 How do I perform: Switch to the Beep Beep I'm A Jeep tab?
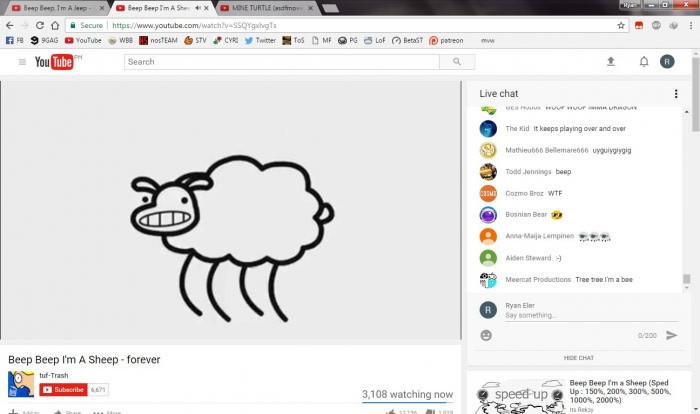coord(58,8)
